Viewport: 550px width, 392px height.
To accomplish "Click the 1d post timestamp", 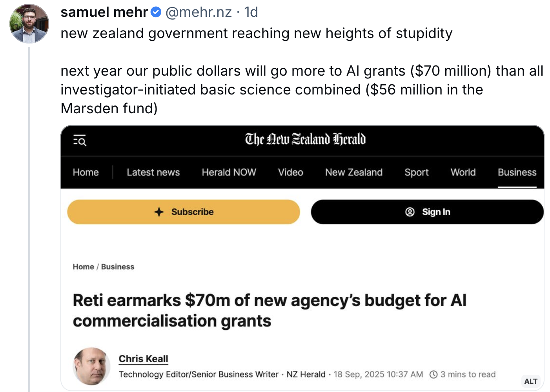I will [251, 12].
